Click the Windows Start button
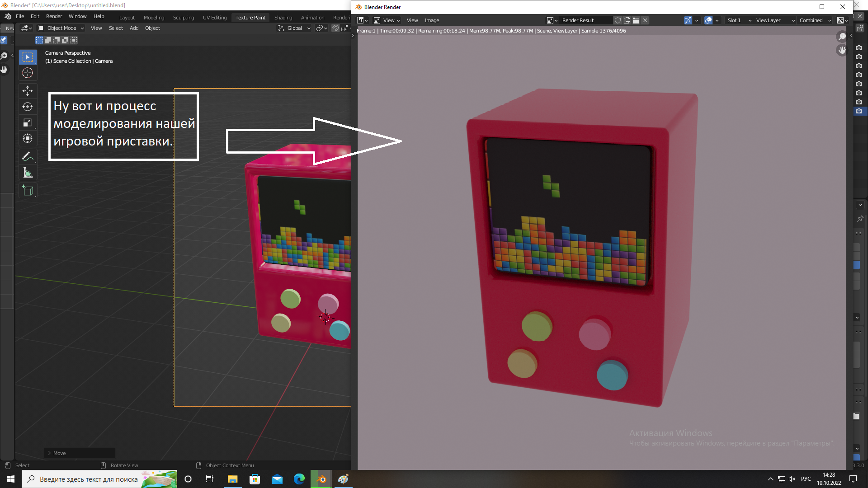Image resolution: width=868 pixels, height=488 pixels. click(11, 479)
